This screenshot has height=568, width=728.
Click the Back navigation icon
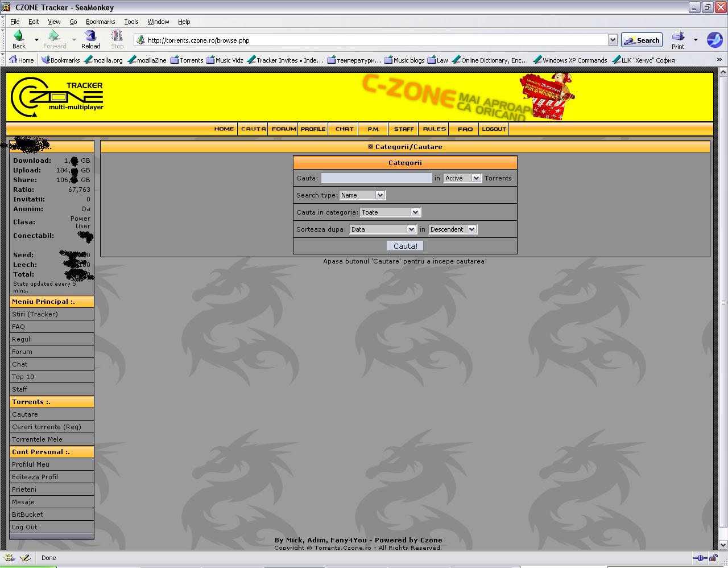19,39
